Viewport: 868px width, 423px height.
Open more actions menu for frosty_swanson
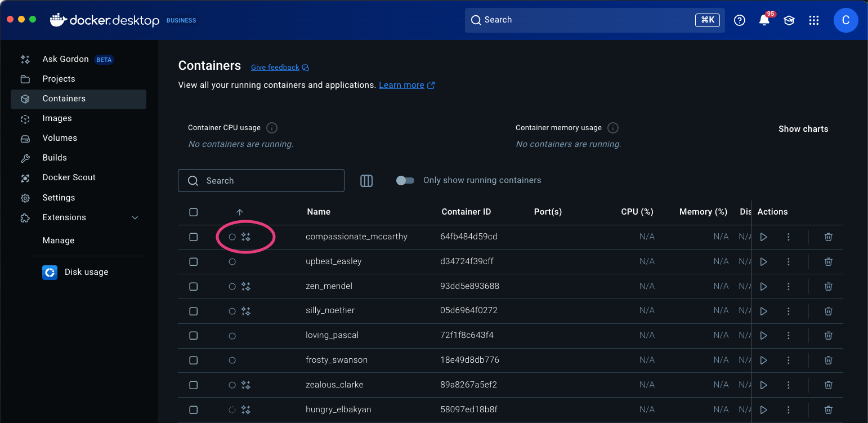click(x=788, y=360)
